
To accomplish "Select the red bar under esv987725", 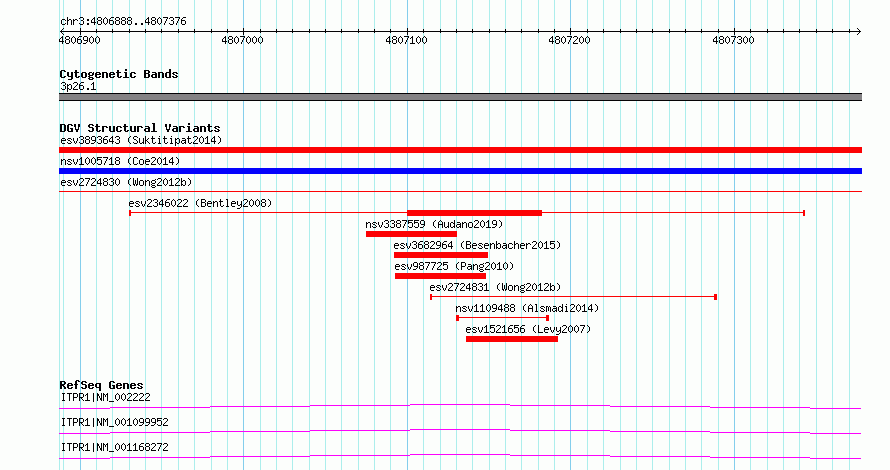I will click(440, 276).
